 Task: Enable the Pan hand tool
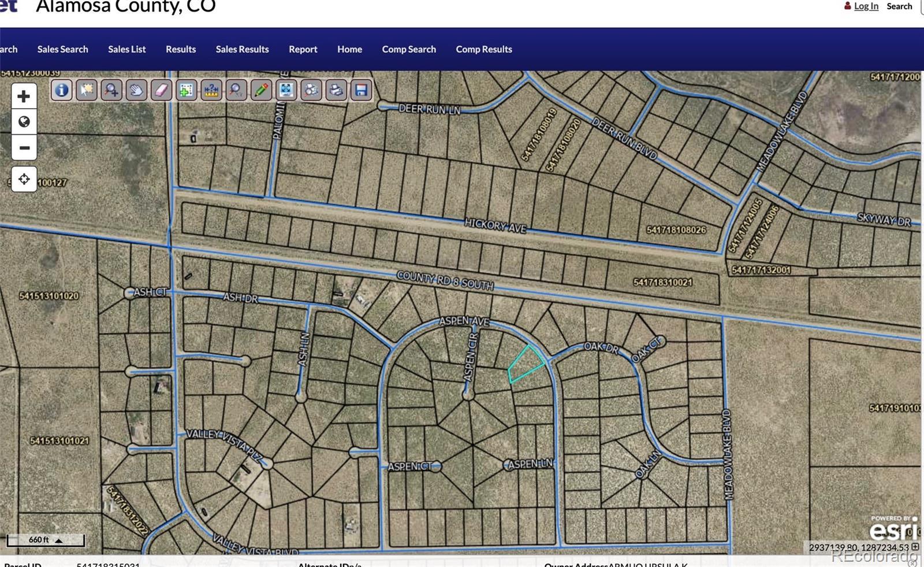pyautogui.click(x=136, y=90)
